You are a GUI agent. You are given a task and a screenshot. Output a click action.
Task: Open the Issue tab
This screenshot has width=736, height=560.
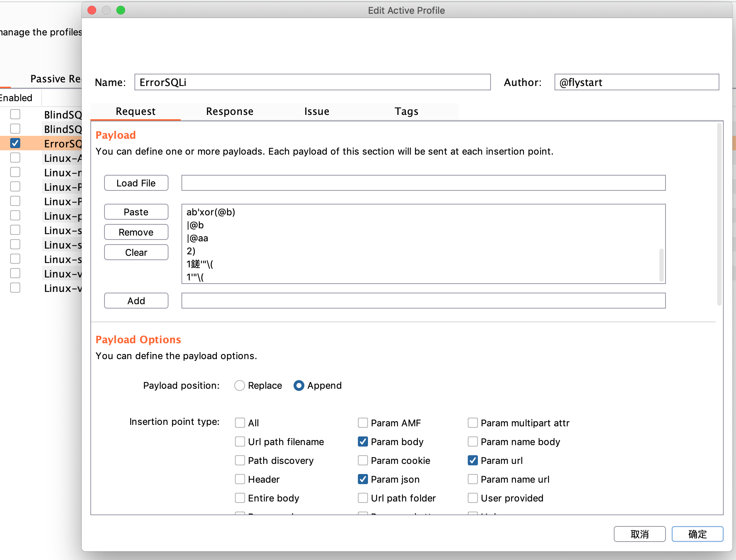pos(316,111)
